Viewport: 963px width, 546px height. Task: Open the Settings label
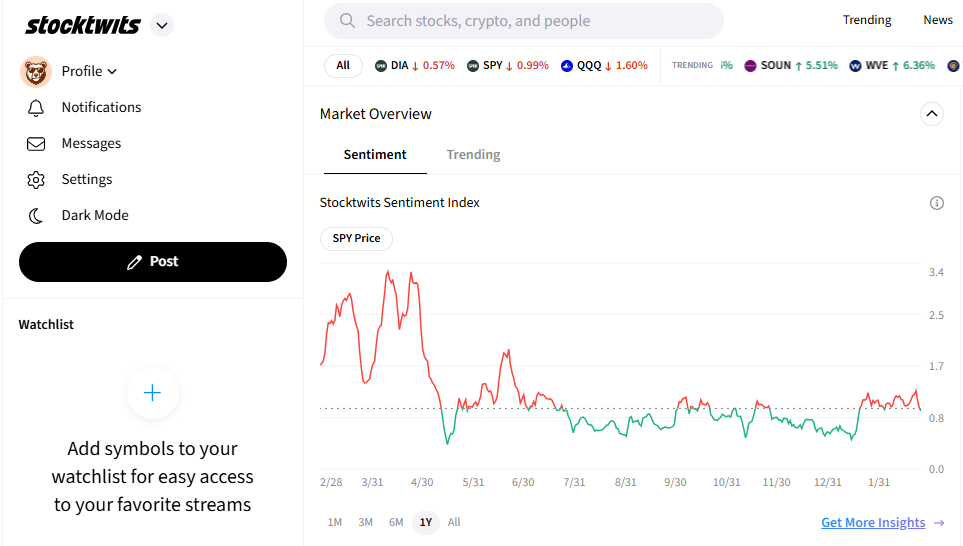87,179
